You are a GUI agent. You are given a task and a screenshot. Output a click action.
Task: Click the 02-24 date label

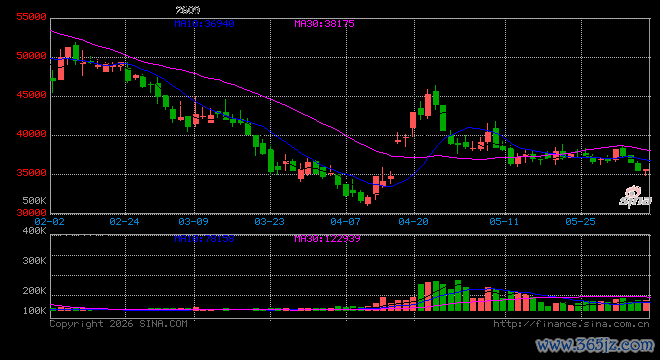click(x=124, y=221)
